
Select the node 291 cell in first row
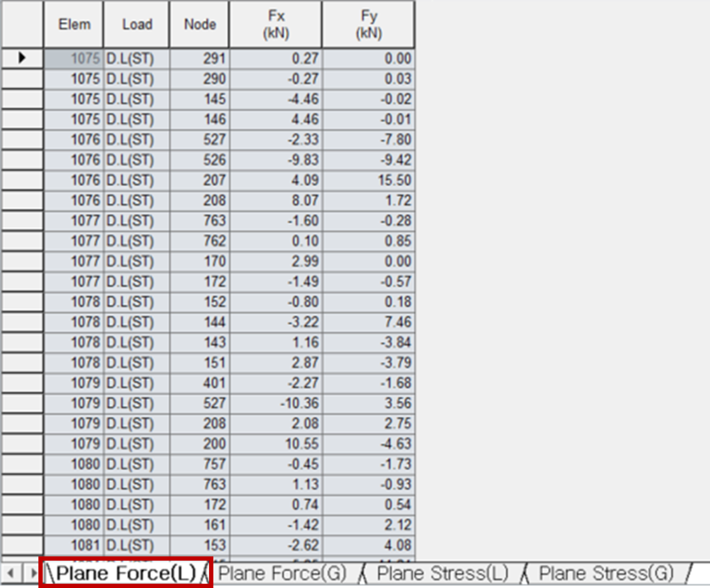click(199, 58)
